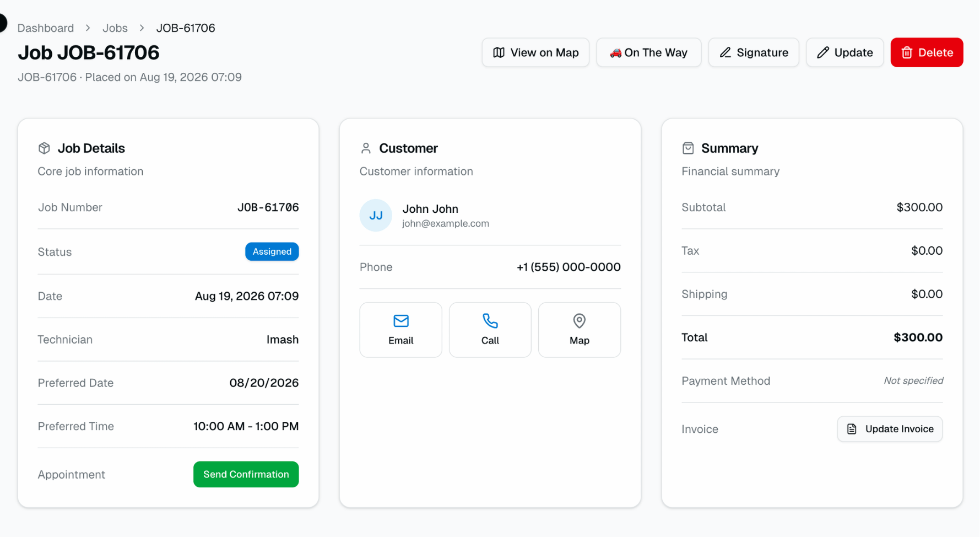Open Jobs in the breadcrumb

coord(115,28)
